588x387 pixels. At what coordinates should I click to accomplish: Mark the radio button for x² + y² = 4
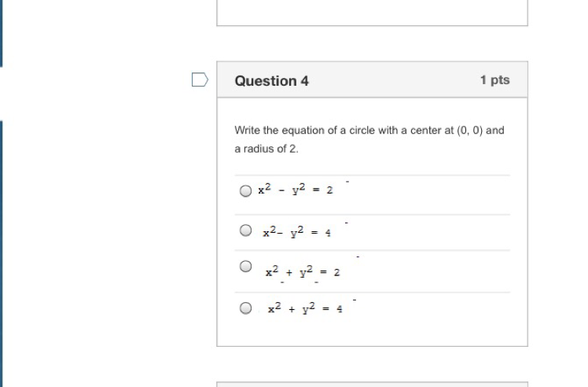pos(246,308)
